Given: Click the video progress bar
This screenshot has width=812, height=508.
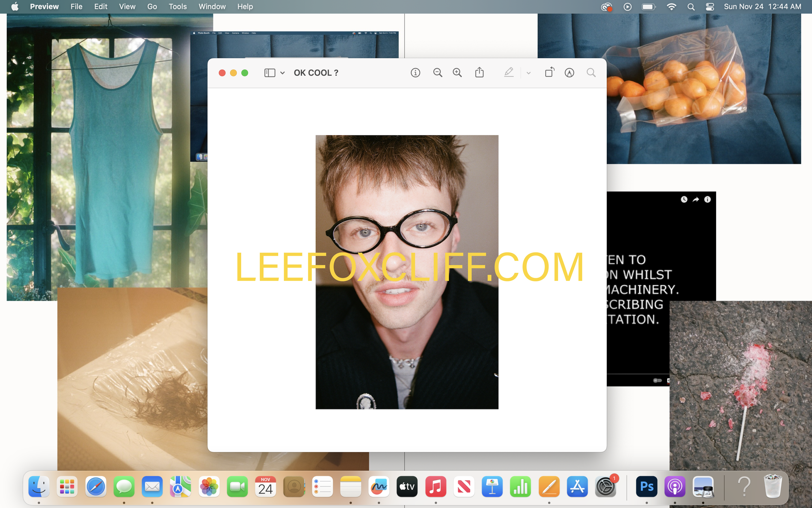Looking at the screenshot, I should tap(638, 374).
